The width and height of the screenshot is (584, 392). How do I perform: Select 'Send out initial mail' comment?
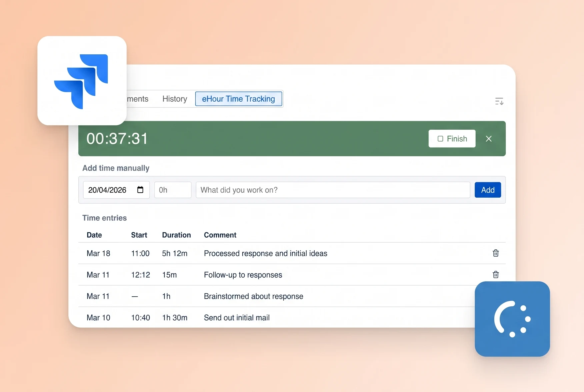pos(237,318)
